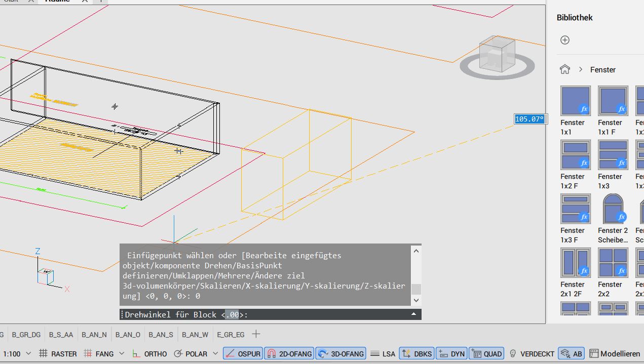Toggle RASTER grid display
644x364 pixels.
click(58, 354)
